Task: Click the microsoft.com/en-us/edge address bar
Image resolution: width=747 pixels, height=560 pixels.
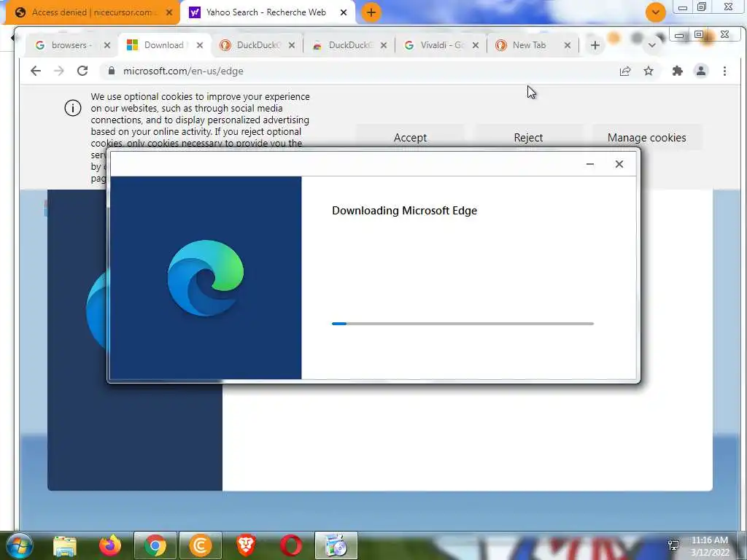Action: pyautogui.click(x=357, y=71)
